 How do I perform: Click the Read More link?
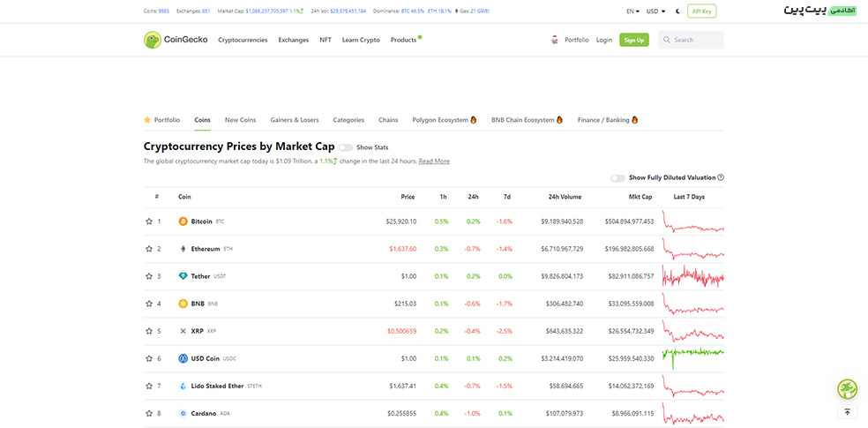coord(434,161)
